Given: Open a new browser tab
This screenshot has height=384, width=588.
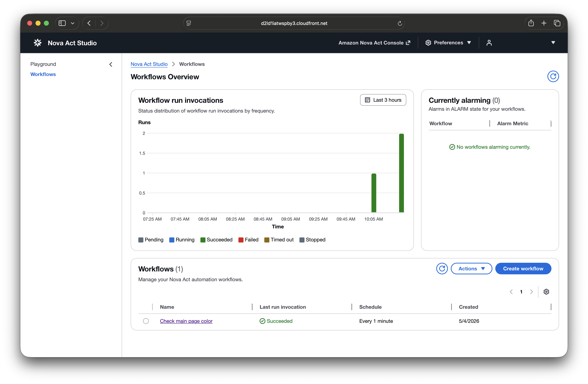Looking at the screenshot, I should pyautogui.click(x=544, y=23).
